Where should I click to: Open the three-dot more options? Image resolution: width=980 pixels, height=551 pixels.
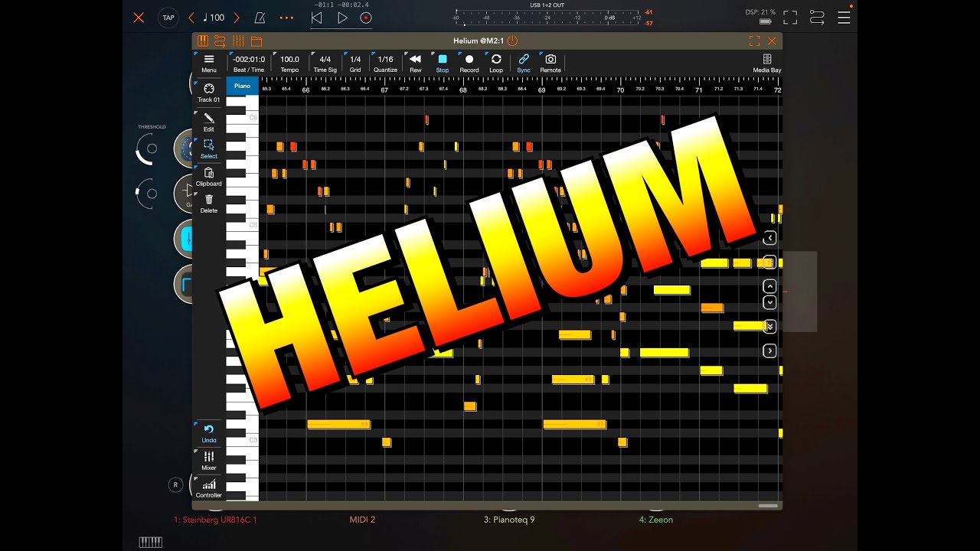click(x=286, y=18)
